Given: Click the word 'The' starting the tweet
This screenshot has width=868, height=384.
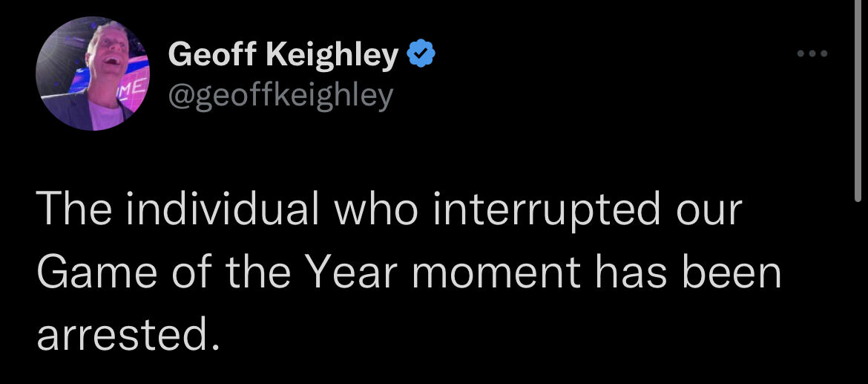Looking at the screenshot, I should [x=76, y=209].
